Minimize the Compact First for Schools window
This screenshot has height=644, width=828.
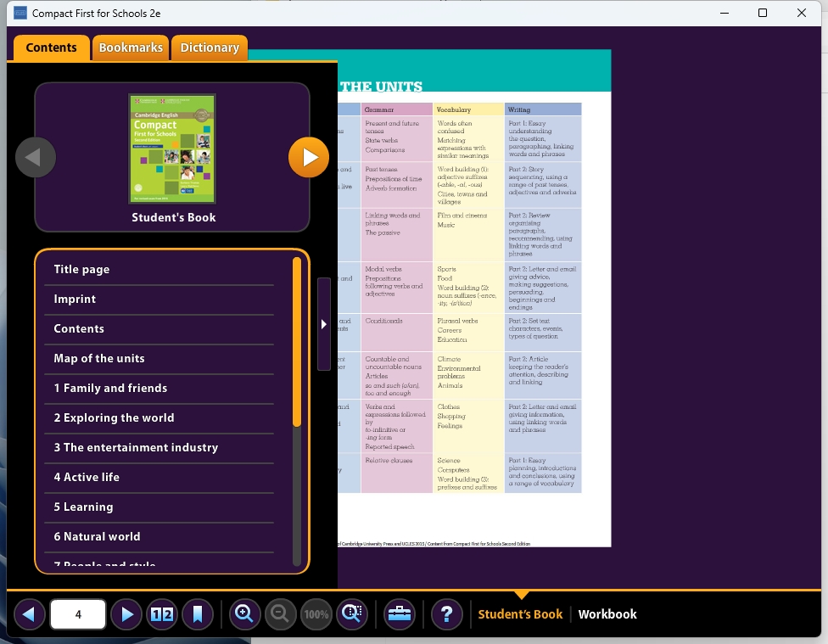click(x=724, y=14)
